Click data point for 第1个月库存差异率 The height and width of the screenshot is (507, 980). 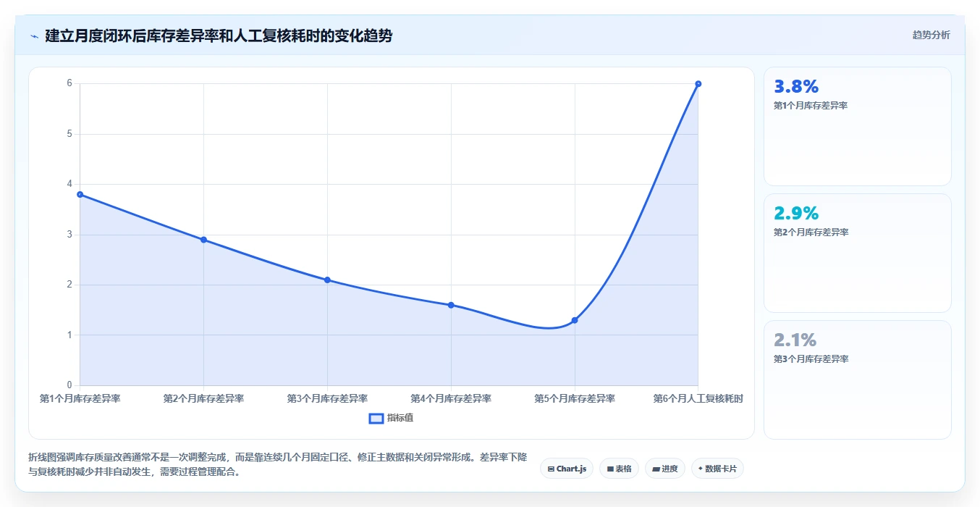(x=80, y=194)
